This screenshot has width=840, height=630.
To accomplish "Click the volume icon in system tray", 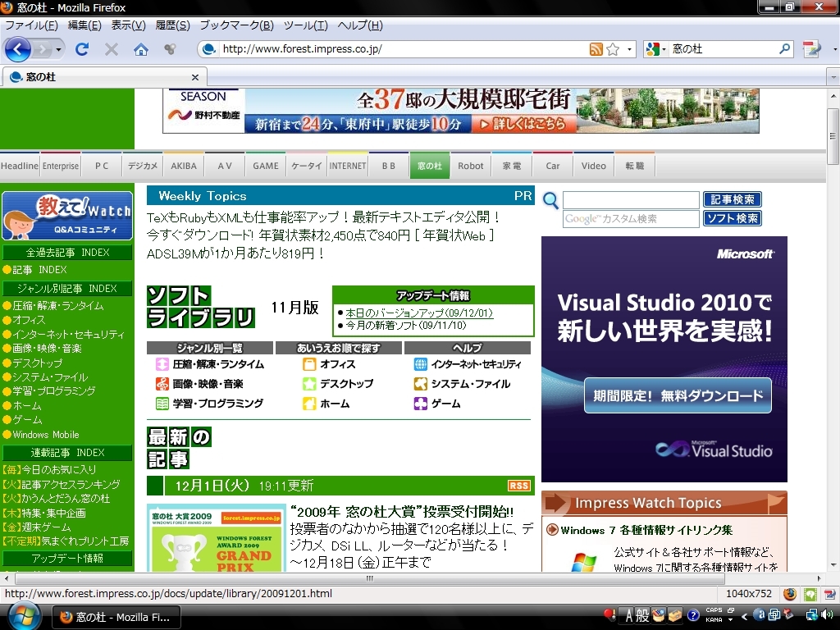I will click(825, 614).
